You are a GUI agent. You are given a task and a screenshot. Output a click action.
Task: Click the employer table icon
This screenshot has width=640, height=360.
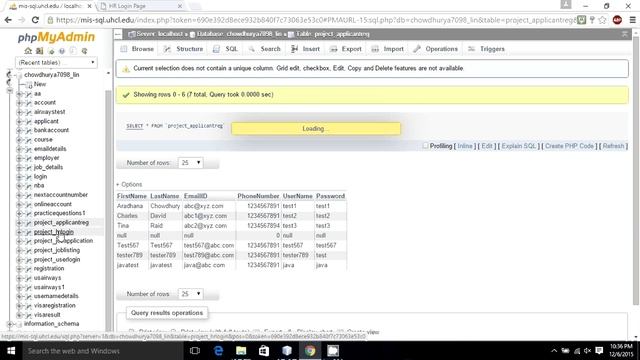[x=29, y=158]
